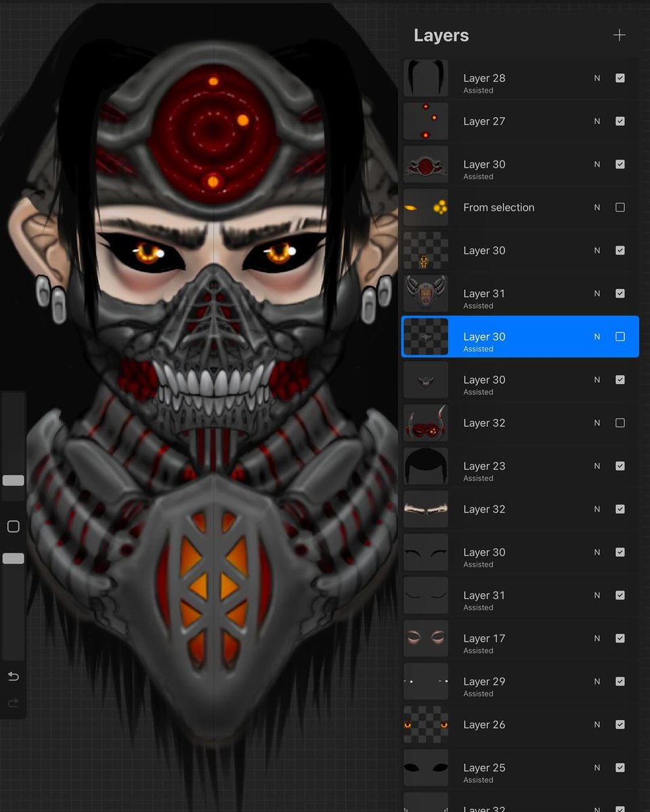
Task: Adjust the brush opacity slider handle
Action: [x=13, y=558]
